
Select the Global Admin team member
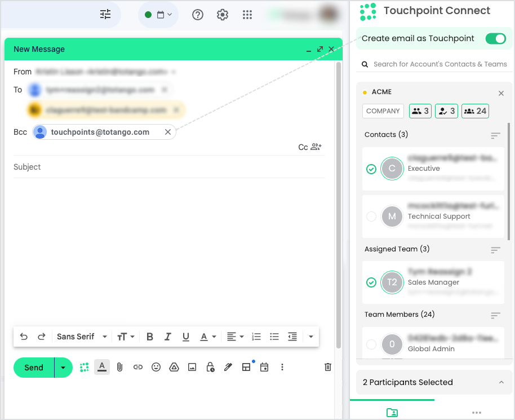[371, 344]
